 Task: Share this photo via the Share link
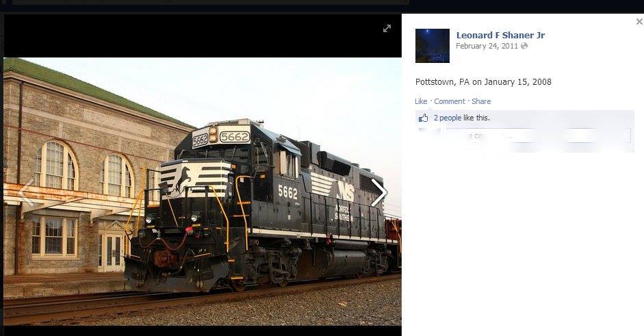[481, 101]
